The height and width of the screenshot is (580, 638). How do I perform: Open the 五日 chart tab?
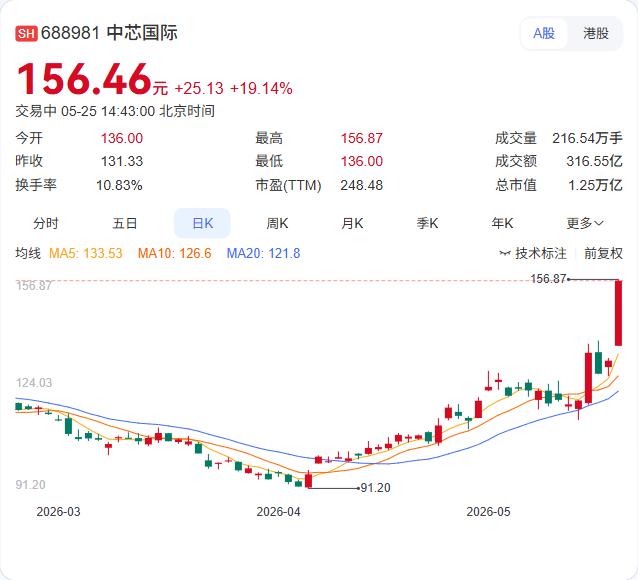tap(125, 223)
